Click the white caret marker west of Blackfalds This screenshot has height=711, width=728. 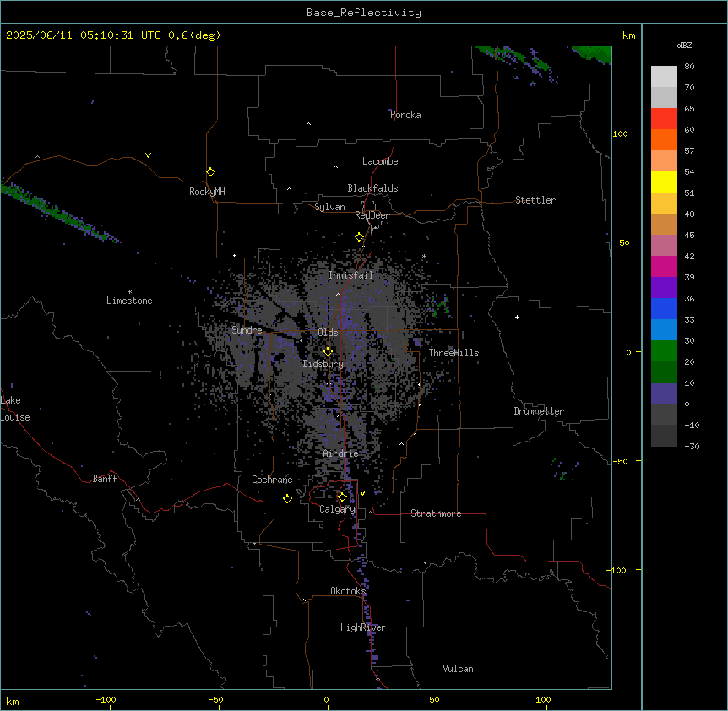[x=289, y=189]
